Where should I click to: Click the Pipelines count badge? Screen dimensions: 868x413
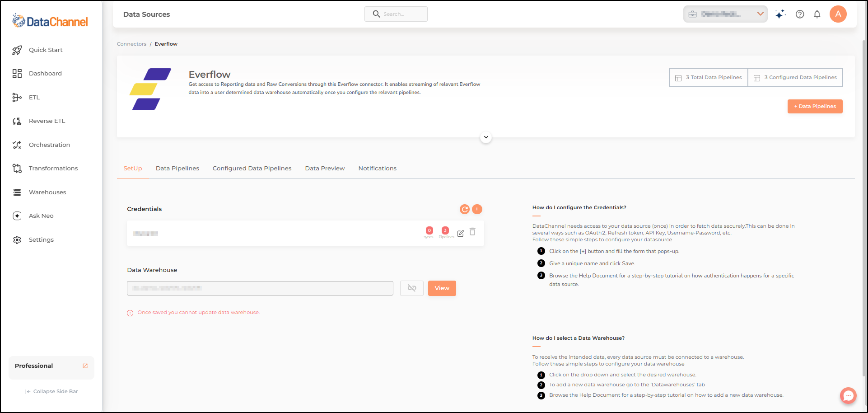coord(445,230)
